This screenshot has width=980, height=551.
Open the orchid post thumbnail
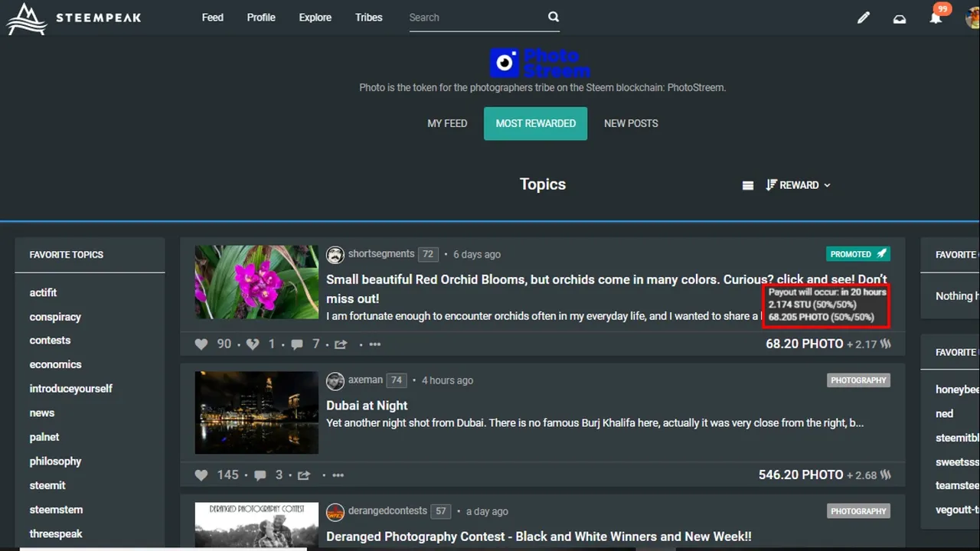click(x=256, y=282)
